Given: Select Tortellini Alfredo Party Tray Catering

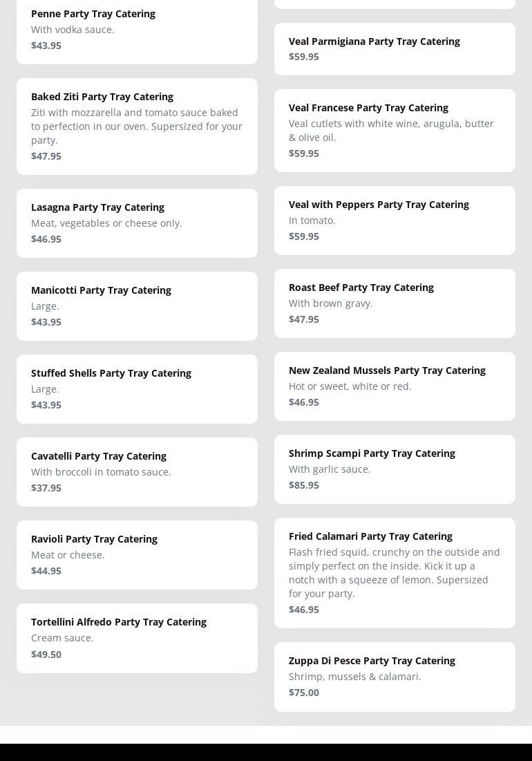Looking at the screenshot, I should pyautogui.click(x=137, y=638).
